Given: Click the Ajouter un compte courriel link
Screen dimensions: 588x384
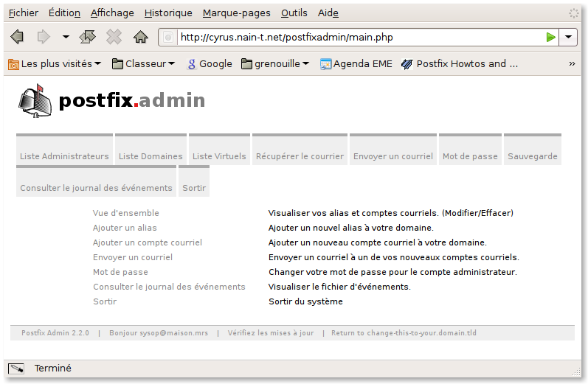Looking at the screenshot, I should (x=147, y=242).
